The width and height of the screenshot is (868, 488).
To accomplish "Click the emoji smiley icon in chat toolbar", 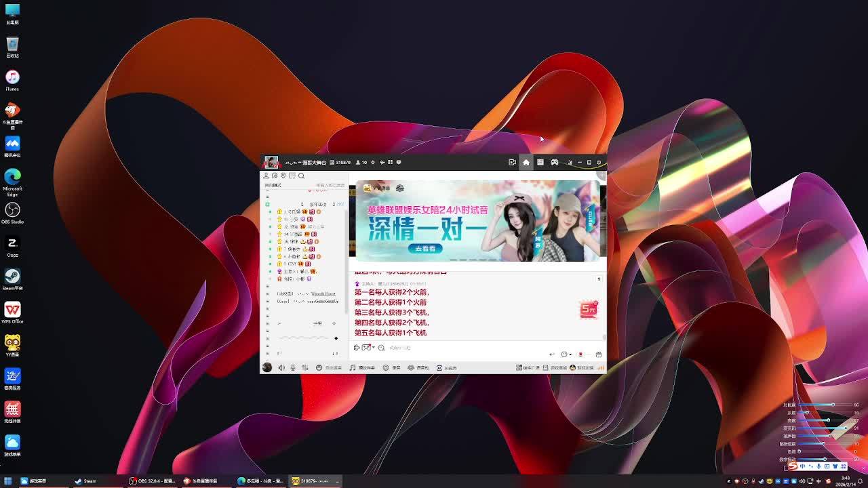I will tap(381, 348).
